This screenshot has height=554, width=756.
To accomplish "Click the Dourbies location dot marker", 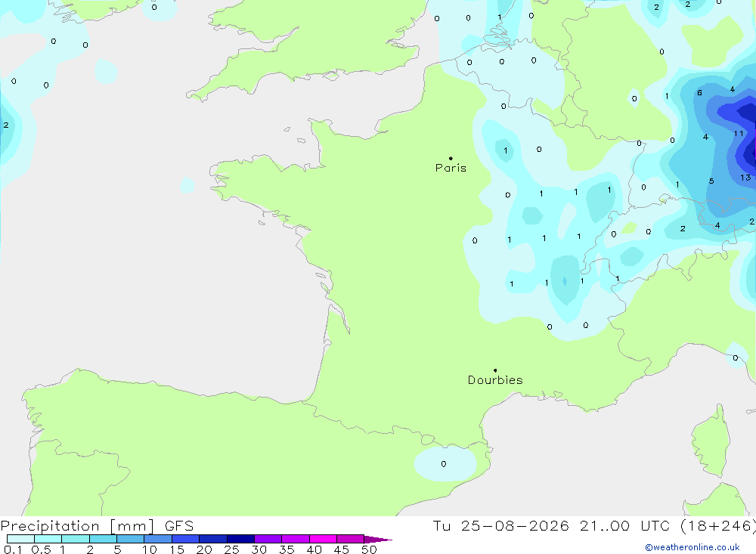I will point(495,370).
